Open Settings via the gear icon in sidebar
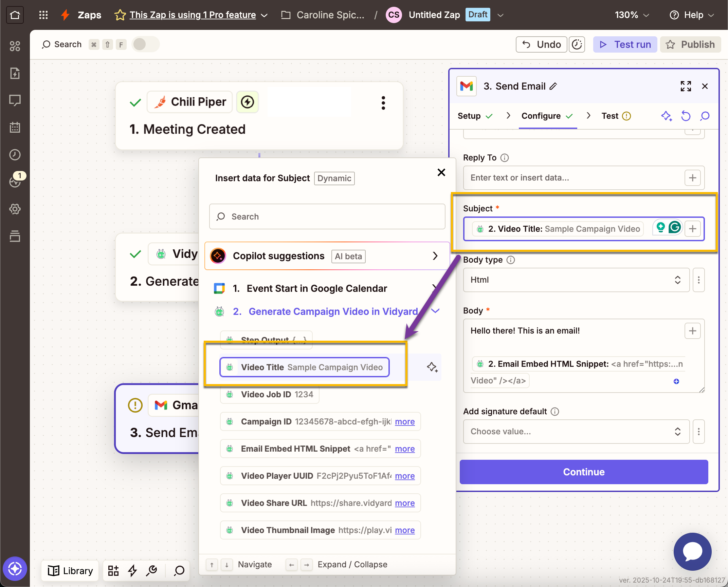This screenshot has width=728, height=587. (x=15, y=209)
